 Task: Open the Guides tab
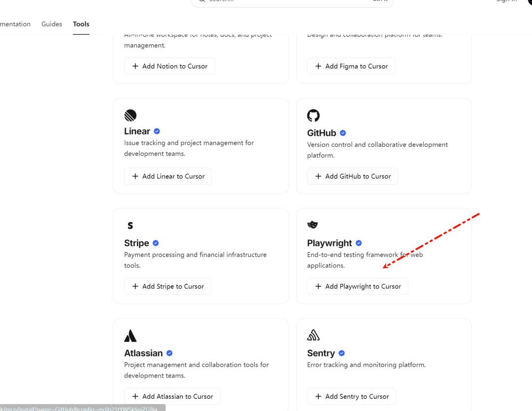tap(52, 24)
